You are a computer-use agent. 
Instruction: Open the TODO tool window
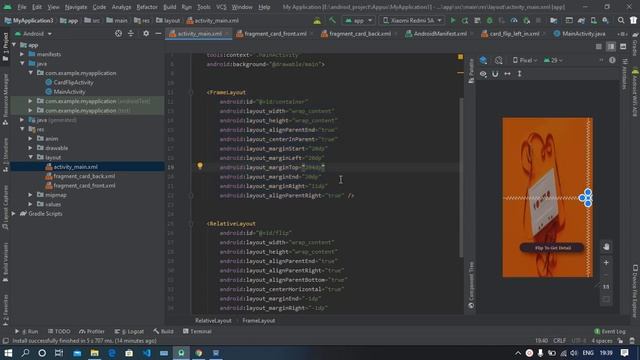click(59, 331)
